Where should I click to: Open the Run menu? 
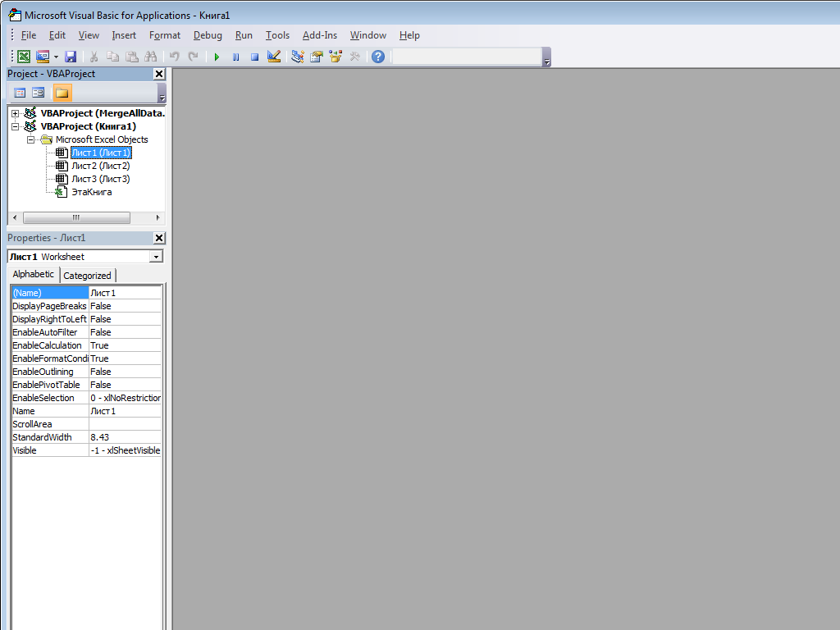[x=244, y=35]
